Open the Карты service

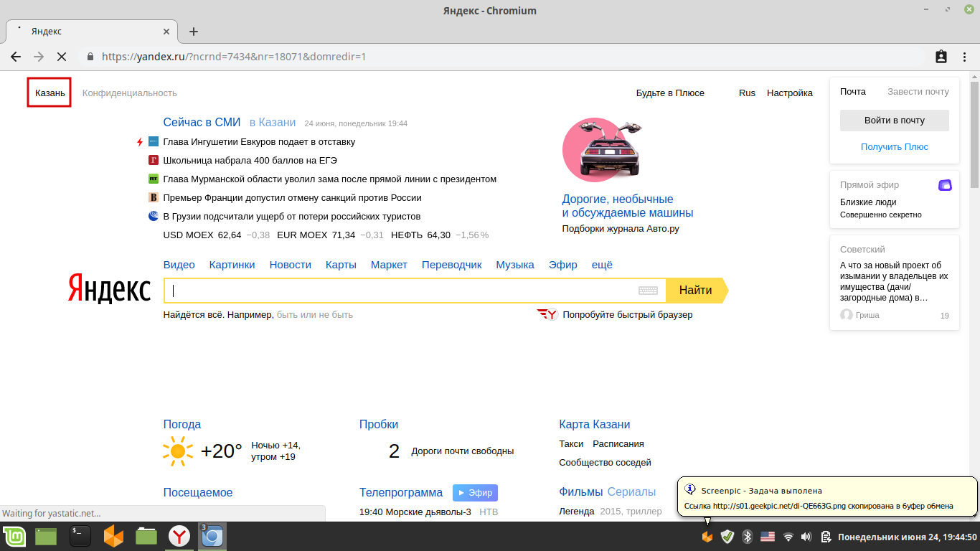[x=341, y=265]
